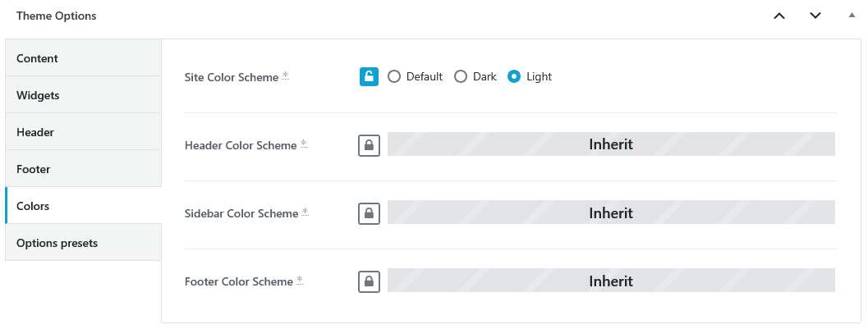
Task: Unlock the Footer Color Scheme lock icon
Action: pyautogui.click(x=369, y=281)
